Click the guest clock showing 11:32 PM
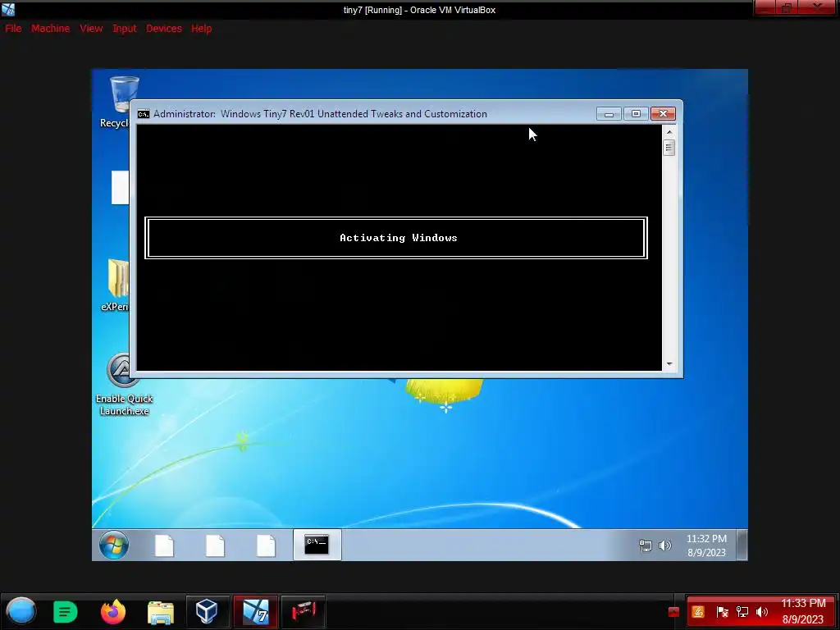This screenshot has height=630, width=840. pyautogui.click(x=706, y=546)
